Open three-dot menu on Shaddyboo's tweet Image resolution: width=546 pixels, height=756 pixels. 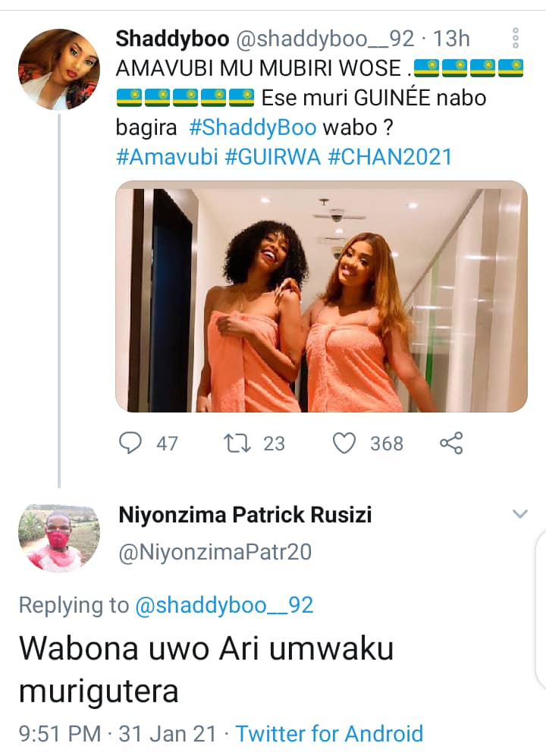515,38
